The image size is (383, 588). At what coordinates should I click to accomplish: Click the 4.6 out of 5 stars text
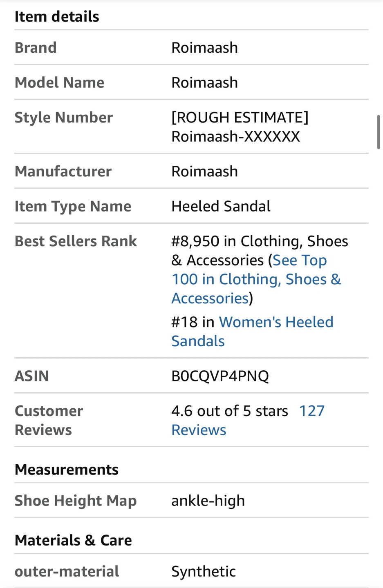click(229, 411)
